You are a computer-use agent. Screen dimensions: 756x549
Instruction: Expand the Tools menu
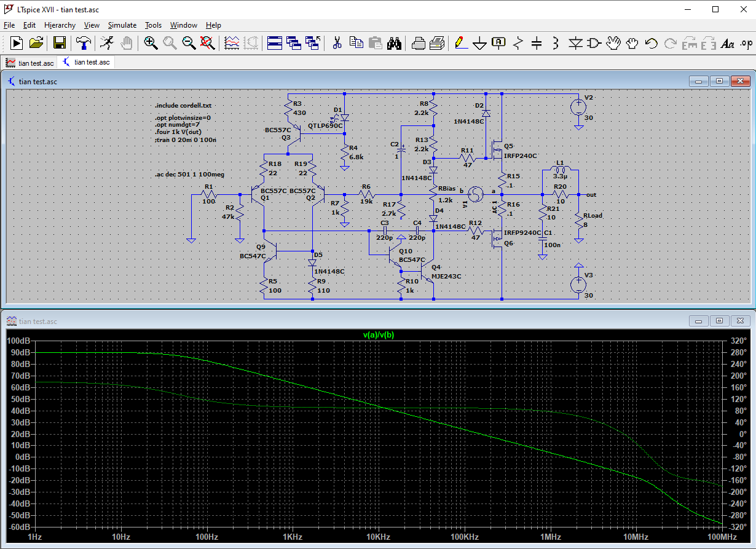coord(153,25)
